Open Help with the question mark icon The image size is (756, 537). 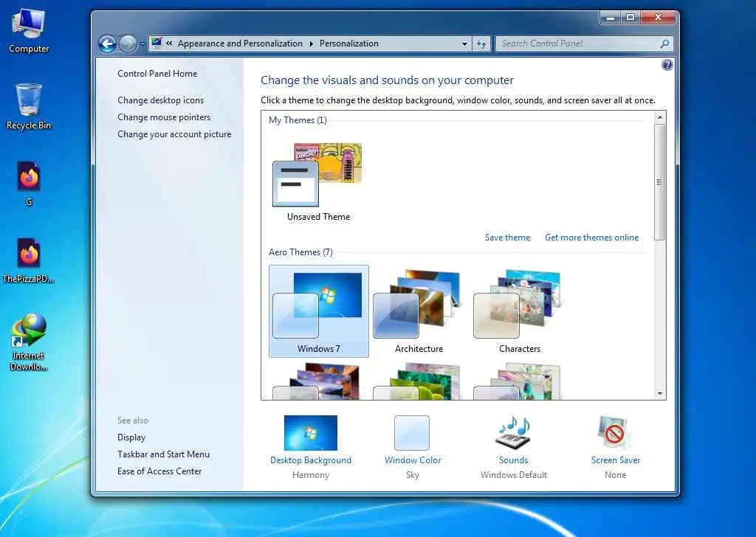tap(667, 64)
